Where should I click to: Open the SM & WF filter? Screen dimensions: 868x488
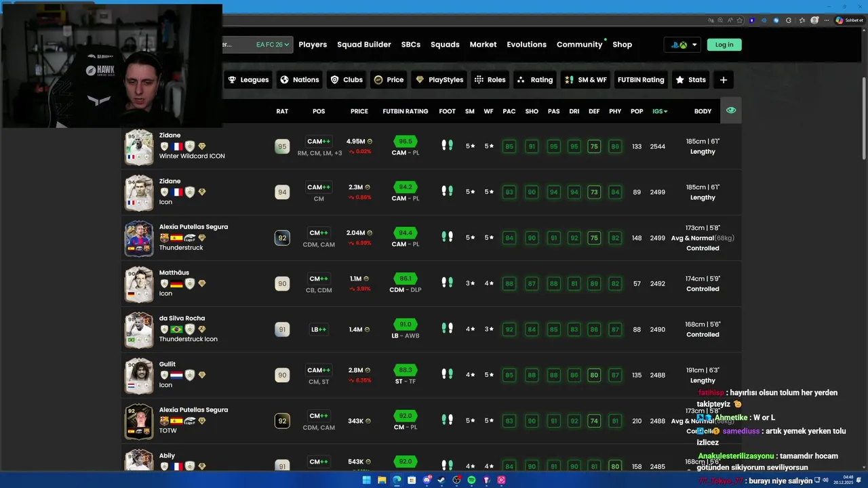click(586, 80)
